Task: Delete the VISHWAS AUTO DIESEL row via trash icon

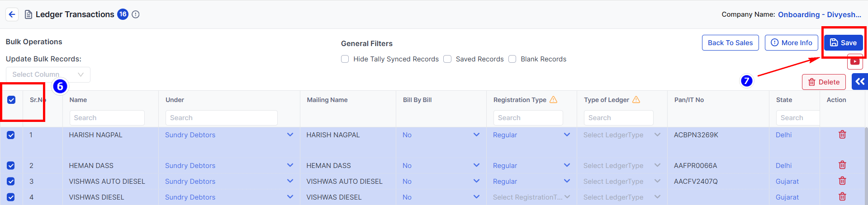Action: coord(842,181)
